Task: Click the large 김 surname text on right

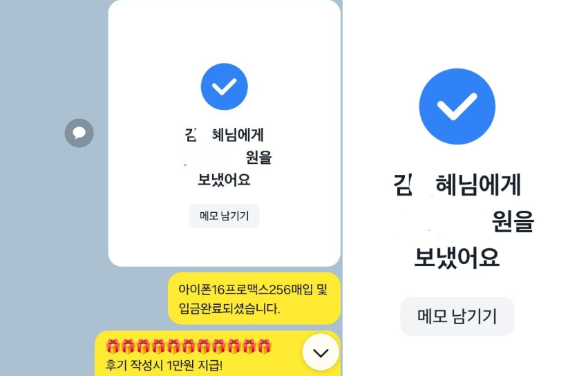Action: 403,185
